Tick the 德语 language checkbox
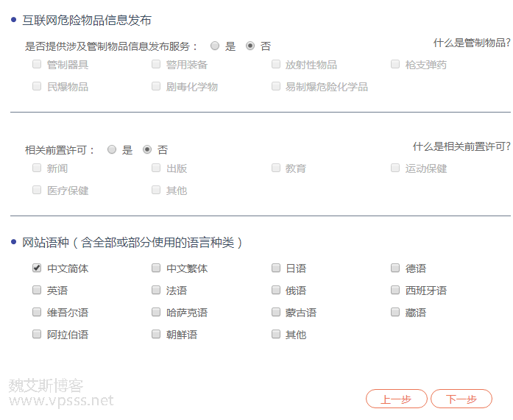Viewport: 513px width, 420px height. (x=395, y=268)
